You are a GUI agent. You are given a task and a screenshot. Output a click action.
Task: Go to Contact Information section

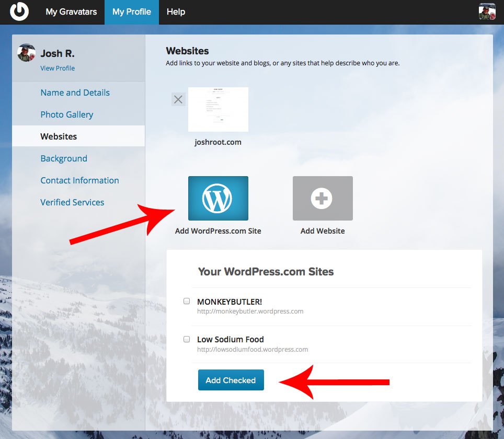(79, 180)
